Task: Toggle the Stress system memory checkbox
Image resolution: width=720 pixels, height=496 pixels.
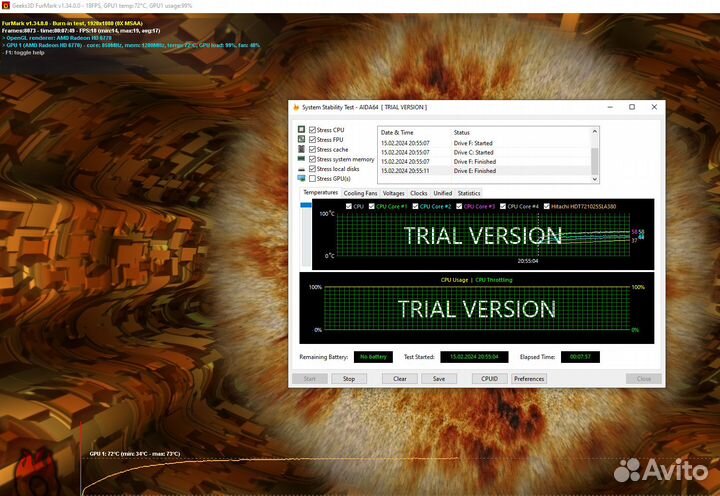Action: (312, 159)
